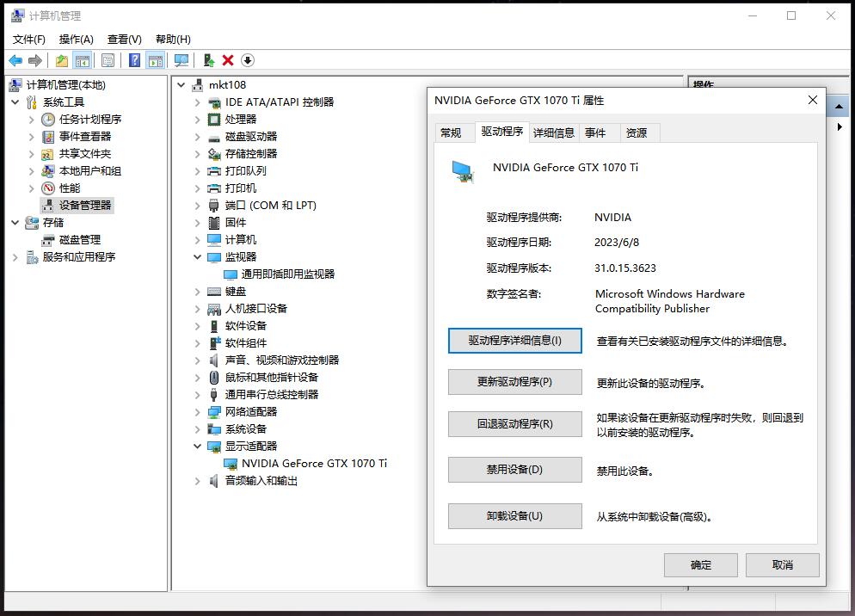Collapse the mkt108 root node

tap(181, 85)
